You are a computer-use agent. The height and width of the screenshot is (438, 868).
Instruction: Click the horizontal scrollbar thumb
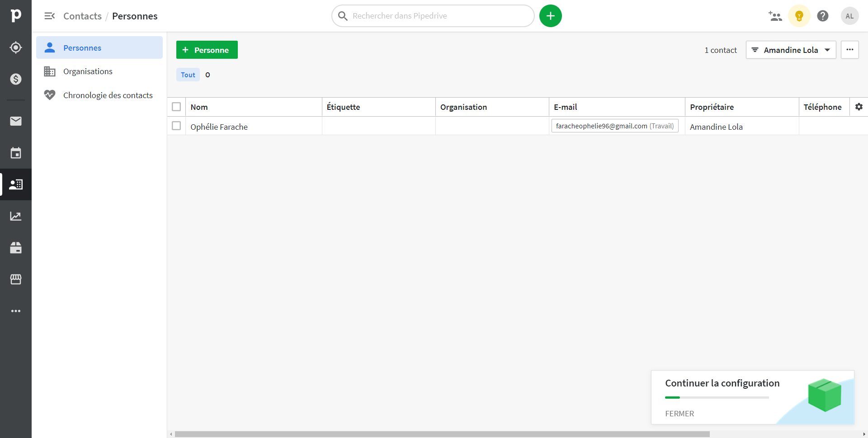coord(442,434)
